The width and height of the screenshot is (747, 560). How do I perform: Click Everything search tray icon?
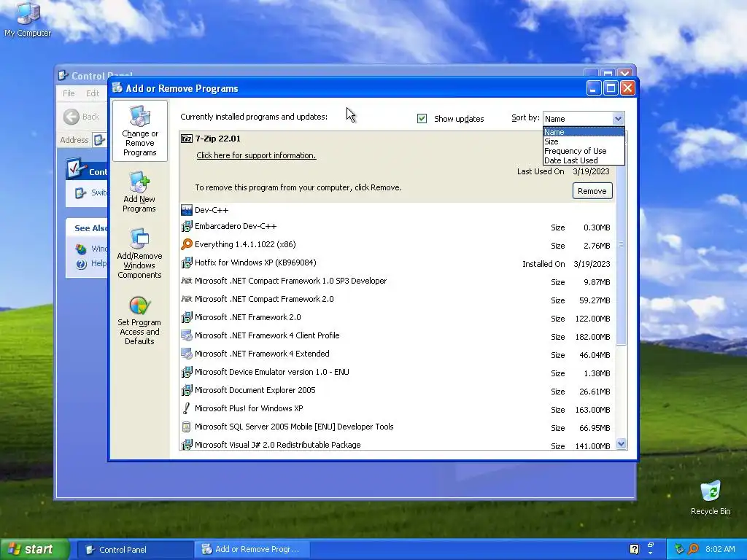[693, 549]
